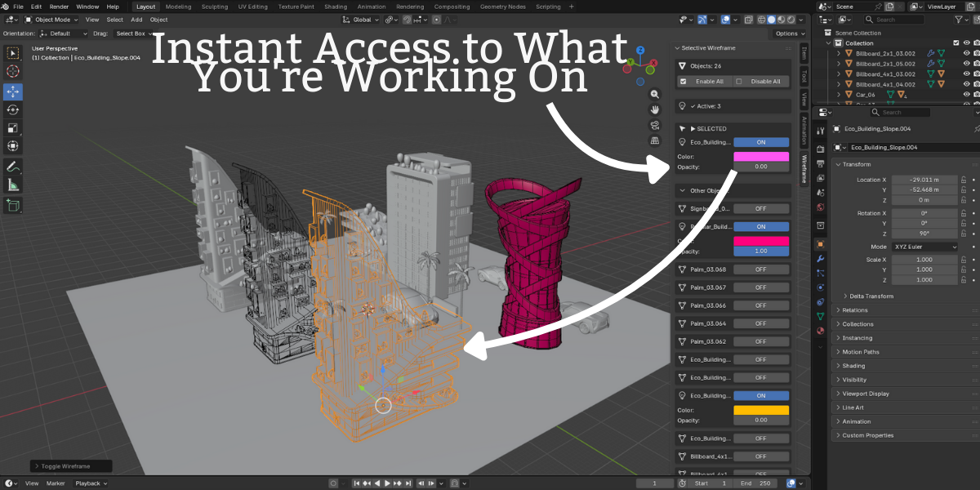Click the Toggle Wireframe button bottom left
Image resolution: width=980 pixels, height=490 pixels.
pyautogui.click(x=69, y=465)
